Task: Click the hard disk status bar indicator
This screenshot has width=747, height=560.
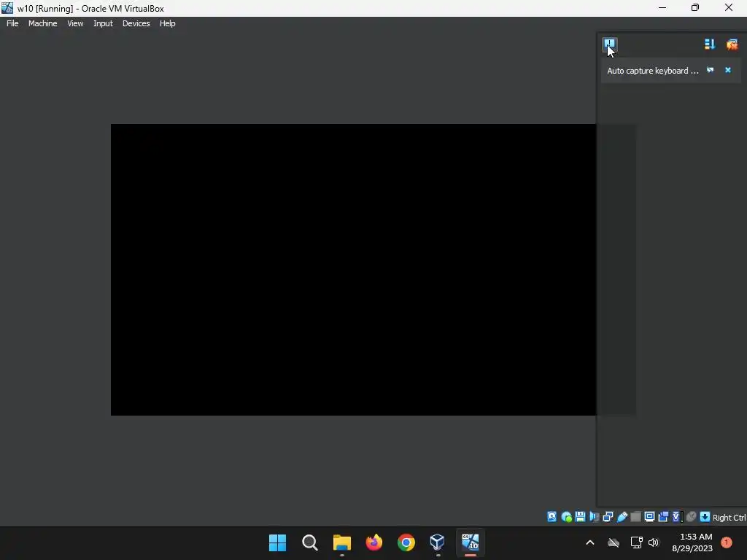Action: pyautogui.click(x=551, y=517)
